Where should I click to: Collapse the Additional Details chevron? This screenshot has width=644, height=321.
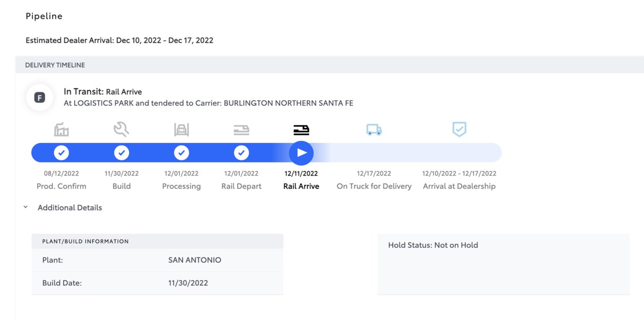click(26, 207)
